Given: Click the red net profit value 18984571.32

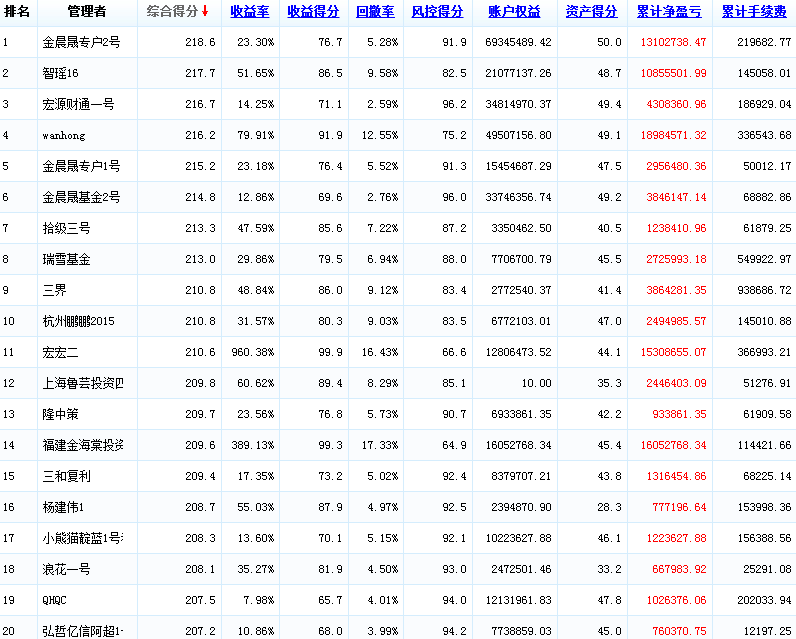Looking at the screenshot, I should 670,135.
